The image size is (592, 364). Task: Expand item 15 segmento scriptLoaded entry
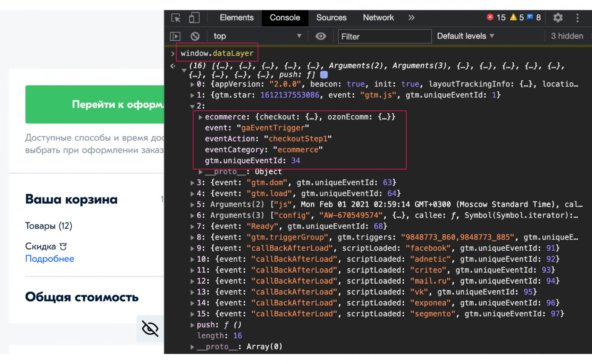point(192,314)
